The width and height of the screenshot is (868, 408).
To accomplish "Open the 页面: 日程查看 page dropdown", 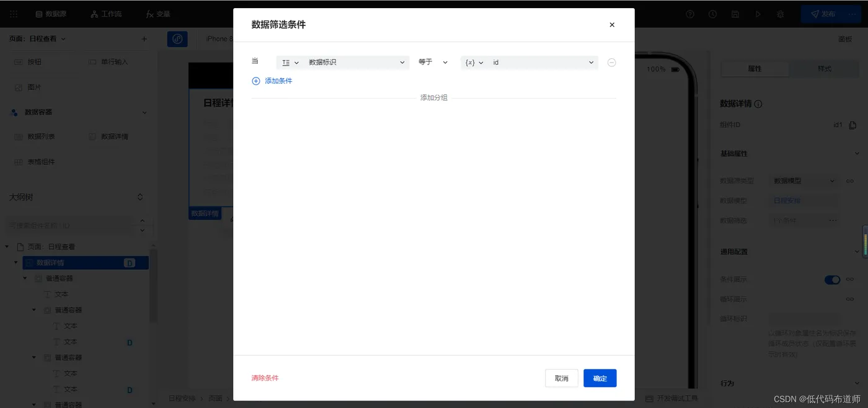I will tap(37, 38).
